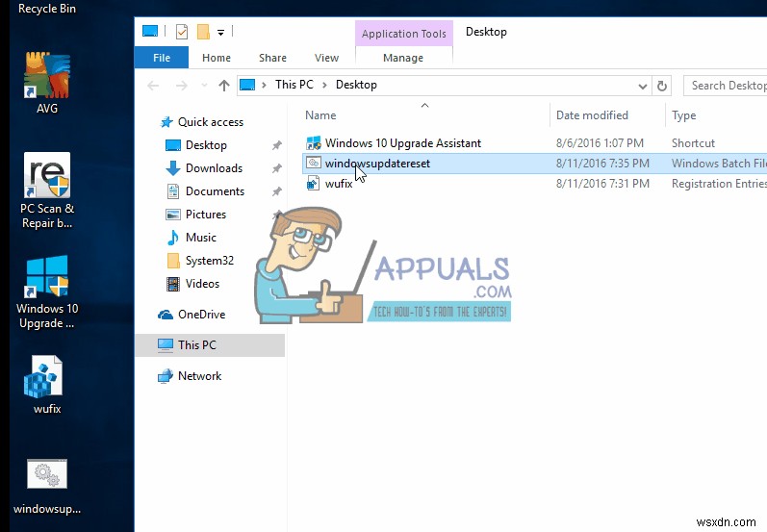Open the File tab
This screenshot has height=532, width=767.
click(162, 58)
